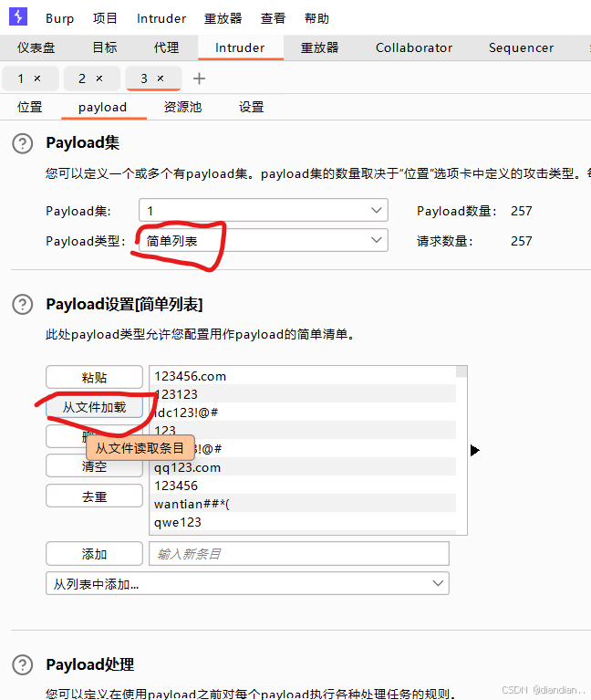Viewport: 591px width, 700px height.
Task: Add a new Intruder tab with plus icon
Action: 199,78
